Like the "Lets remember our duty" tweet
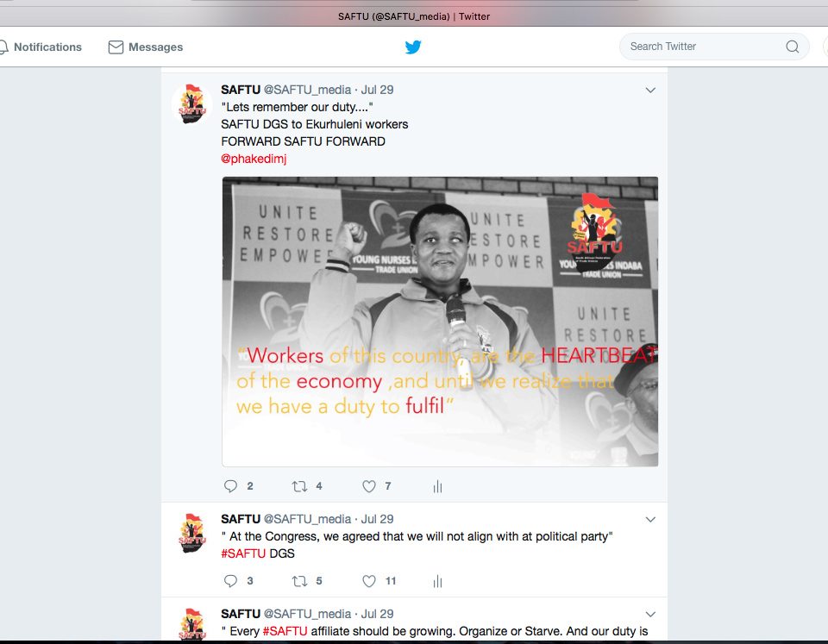The height and width of the screenshot is (644, 828). coord(369,486)
